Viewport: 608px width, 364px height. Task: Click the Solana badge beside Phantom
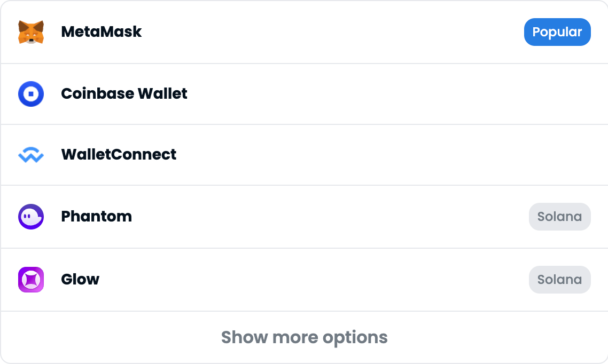[559, 217]
